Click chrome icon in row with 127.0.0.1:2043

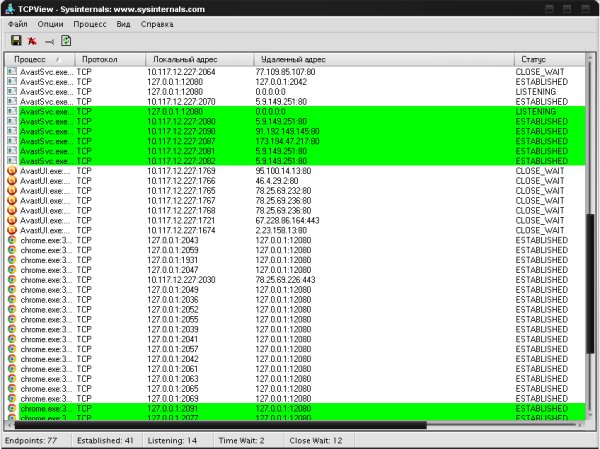[x=12, y=240]
